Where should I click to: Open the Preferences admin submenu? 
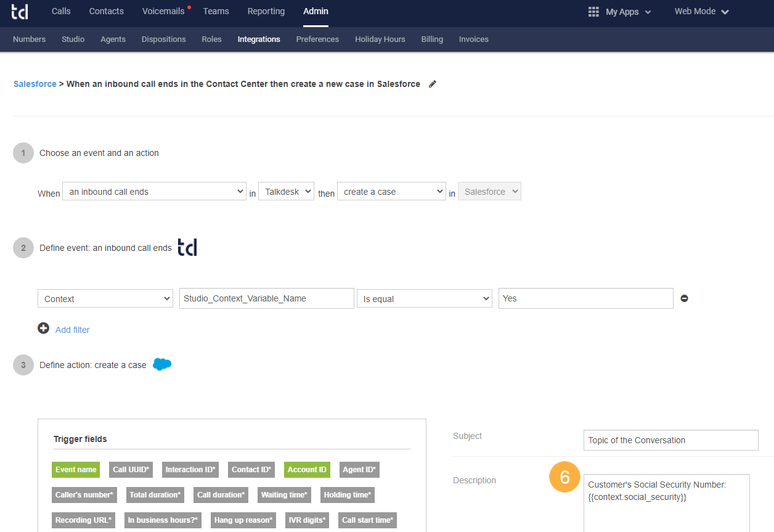(x=317, y=39)
